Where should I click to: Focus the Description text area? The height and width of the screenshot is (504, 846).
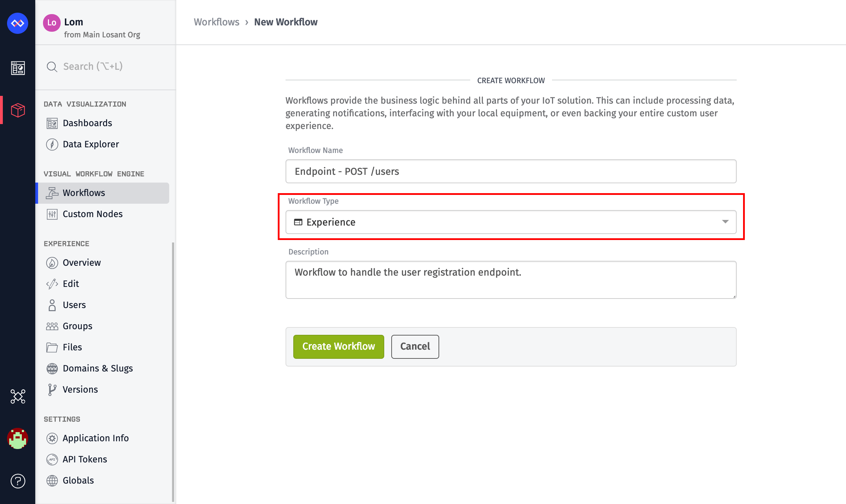tap(511, 280)
